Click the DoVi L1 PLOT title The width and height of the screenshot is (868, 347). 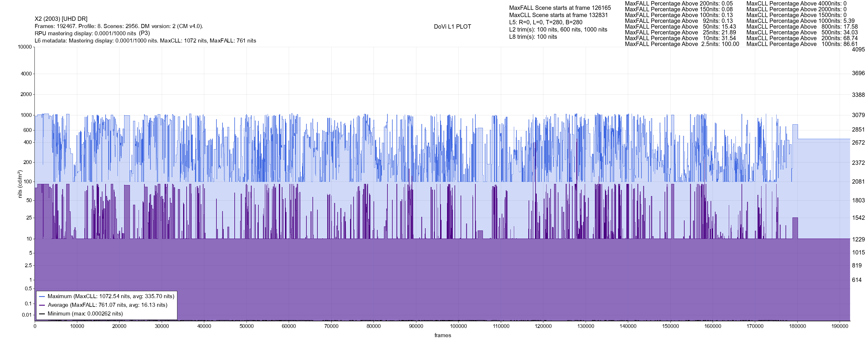[452, 27]
